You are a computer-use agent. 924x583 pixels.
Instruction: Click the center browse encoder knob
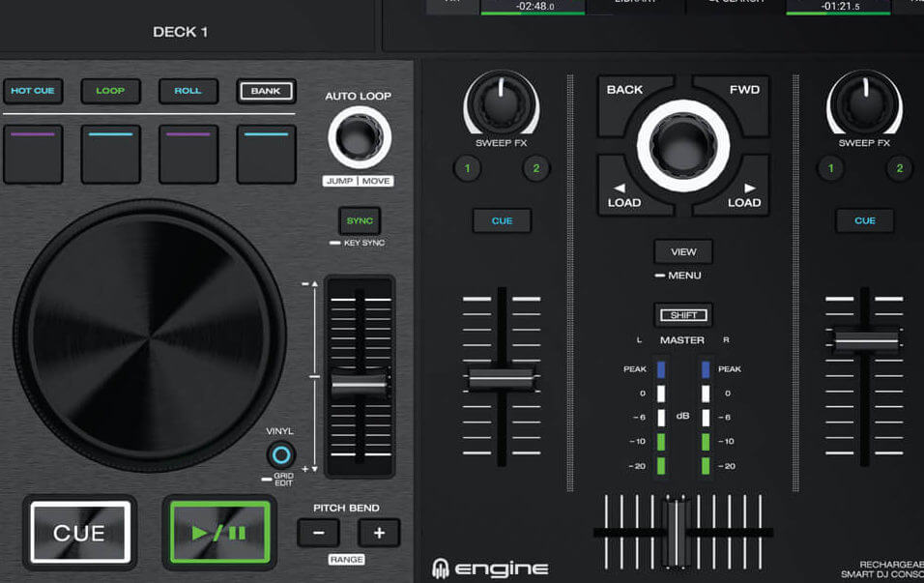click(684, 146)
